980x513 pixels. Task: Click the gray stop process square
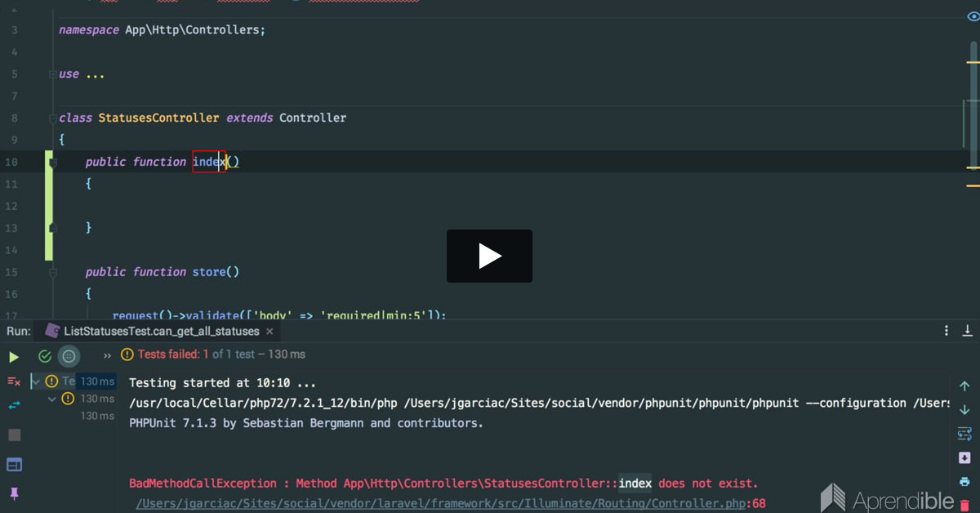pyautogui.click(x=14, y=435)
